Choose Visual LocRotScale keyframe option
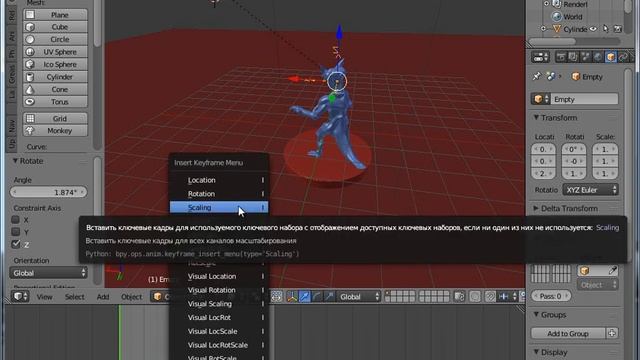Viewport: 640px width, 360px height. pos(219,345)
